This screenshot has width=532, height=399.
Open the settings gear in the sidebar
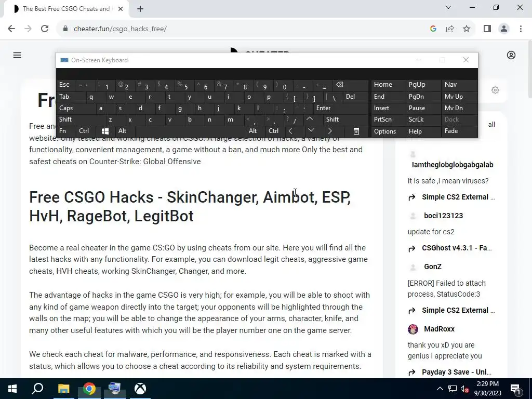(495, 90)
